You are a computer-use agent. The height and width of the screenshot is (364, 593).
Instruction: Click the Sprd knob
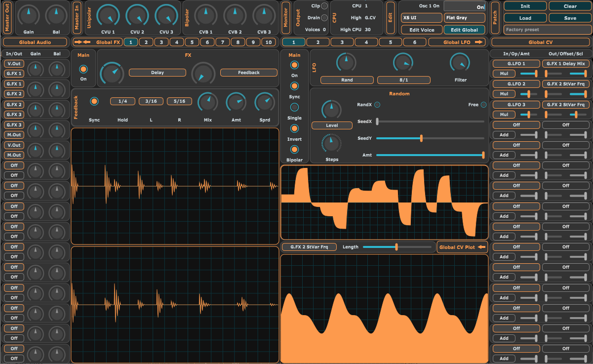coord(265,102)
